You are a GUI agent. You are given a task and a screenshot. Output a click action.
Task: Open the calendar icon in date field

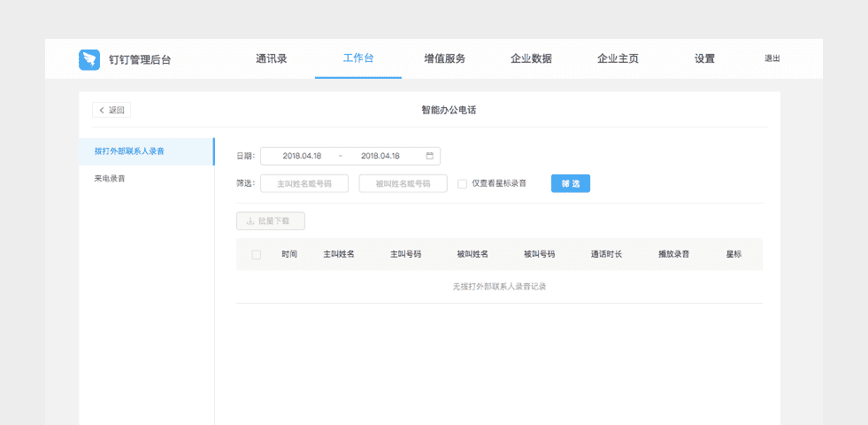(430, 156)
